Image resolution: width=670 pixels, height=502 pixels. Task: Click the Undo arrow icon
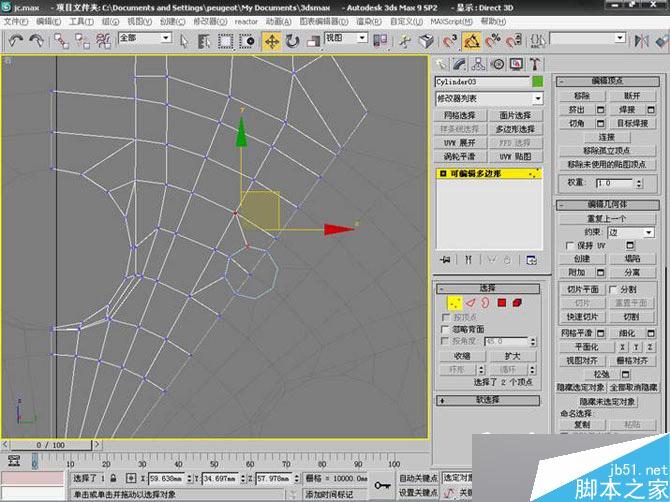click(16, 41)
